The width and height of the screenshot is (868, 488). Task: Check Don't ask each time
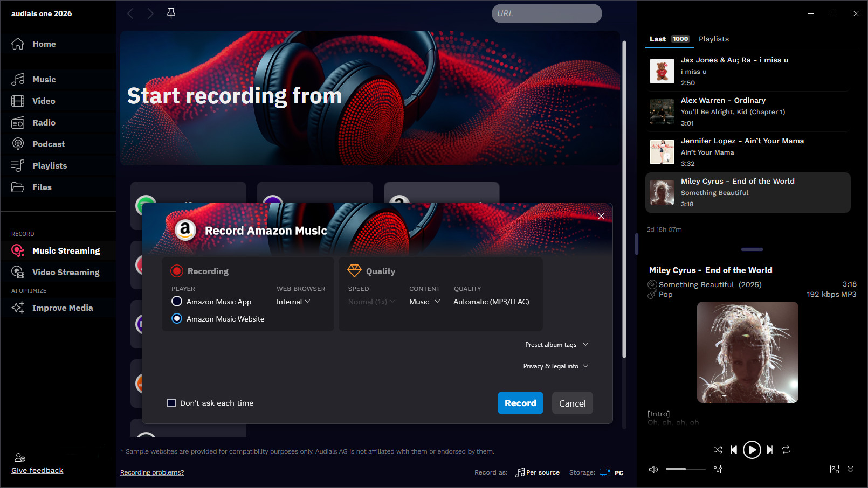pos(171,403)
